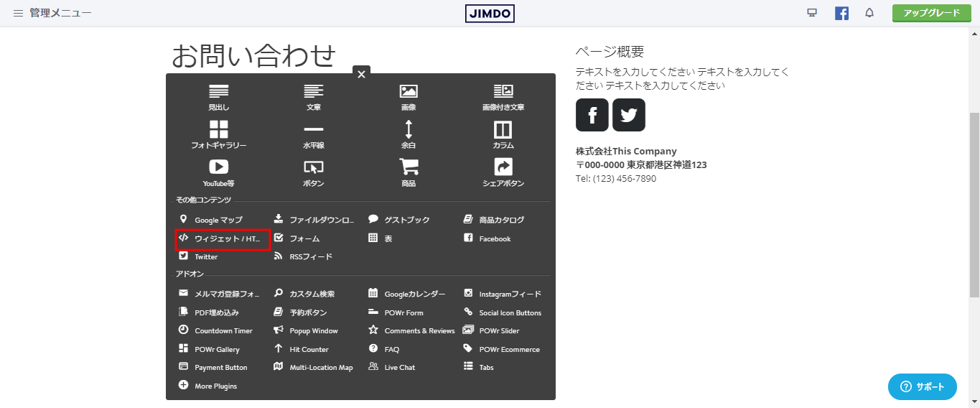Add a ボタン button element
The width and height of the screenshot is (980, 408).
point(314,173)
